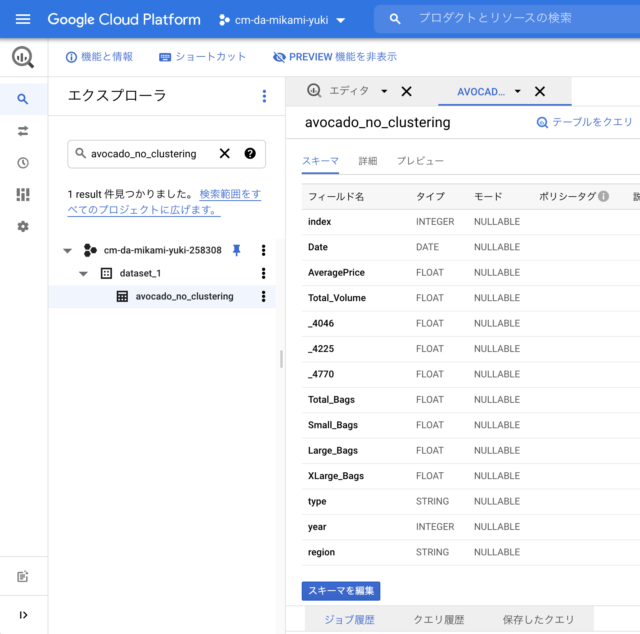Click the スキーマを編集 button
Image resolution: width=640 pixels, height=634 pixels.
[x=341, y=591]
